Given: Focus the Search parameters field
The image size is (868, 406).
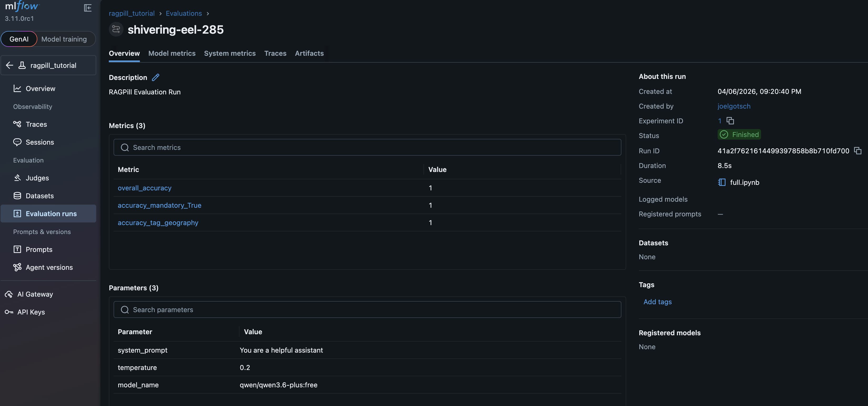Looking at the screenshot, I should (367, 310).
